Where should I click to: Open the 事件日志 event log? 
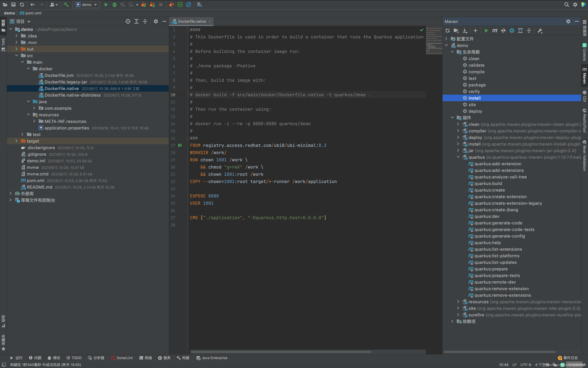568,358
